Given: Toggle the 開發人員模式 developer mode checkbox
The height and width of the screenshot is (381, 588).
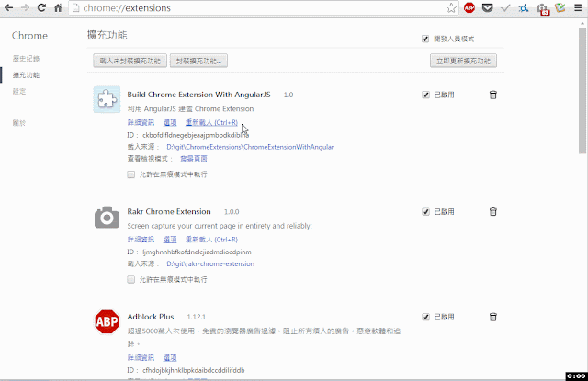Looking at the screenshot, I should pyautogui.click(x=425, y=39).
